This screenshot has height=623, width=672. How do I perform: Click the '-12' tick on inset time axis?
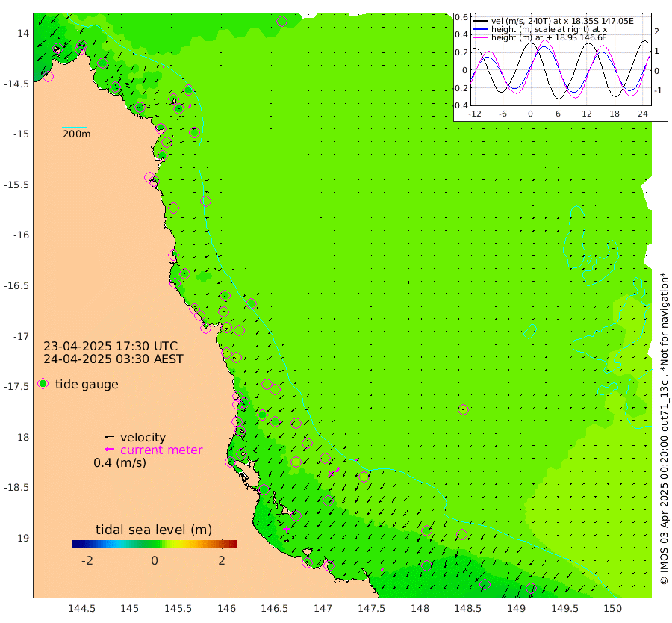tap(475, 114)
